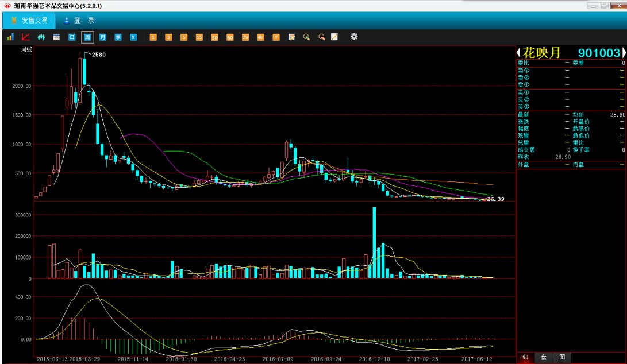627x364 pixels.
Task: Click the blue X period button
Action: (x=133, y=37)
